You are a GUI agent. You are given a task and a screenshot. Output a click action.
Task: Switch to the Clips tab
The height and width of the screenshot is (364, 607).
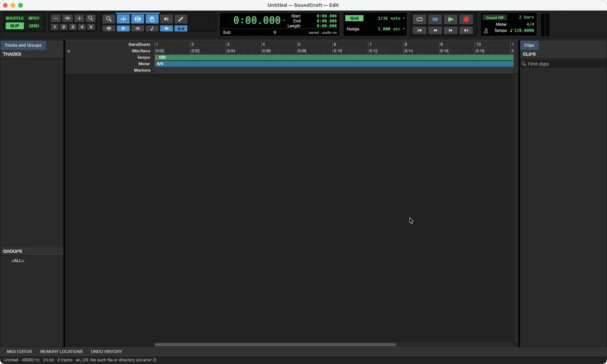pos(529,45)
